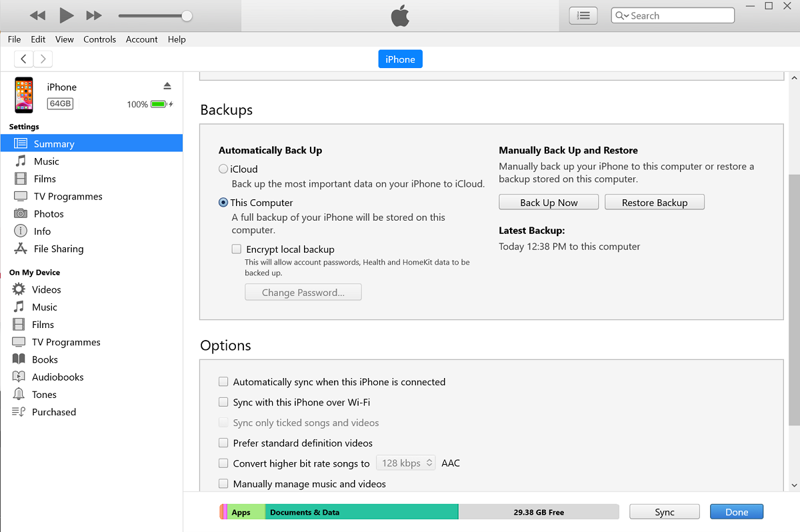Open the Controls menu
Viewport: 800px width, 532px height.
[99, 39]
